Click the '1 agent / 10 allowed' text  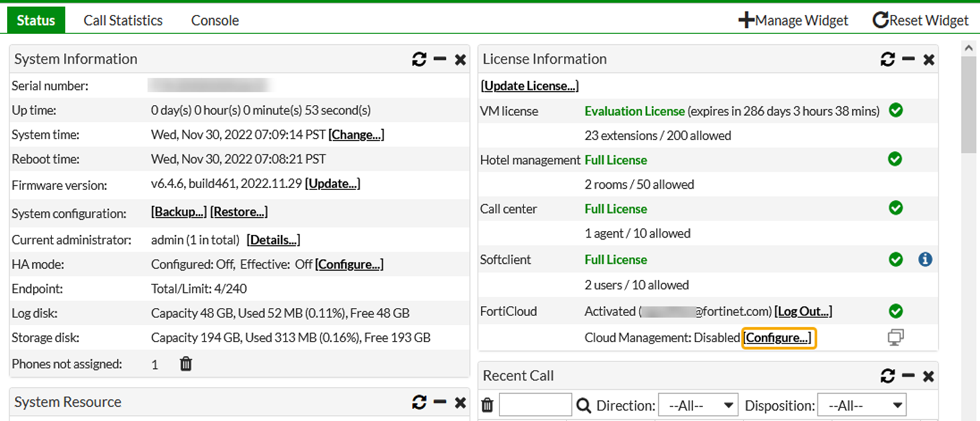(x=637, y=233)
